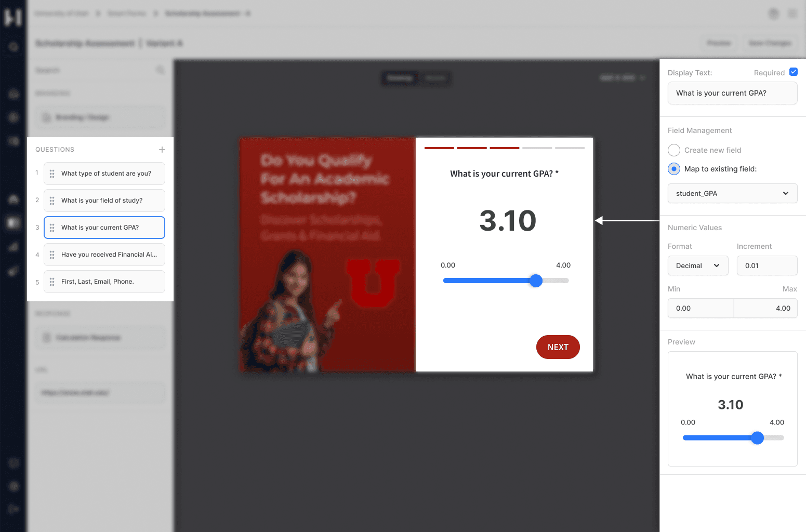
Task: Uncheck the Required checkbox
Action: click(794, 72)
